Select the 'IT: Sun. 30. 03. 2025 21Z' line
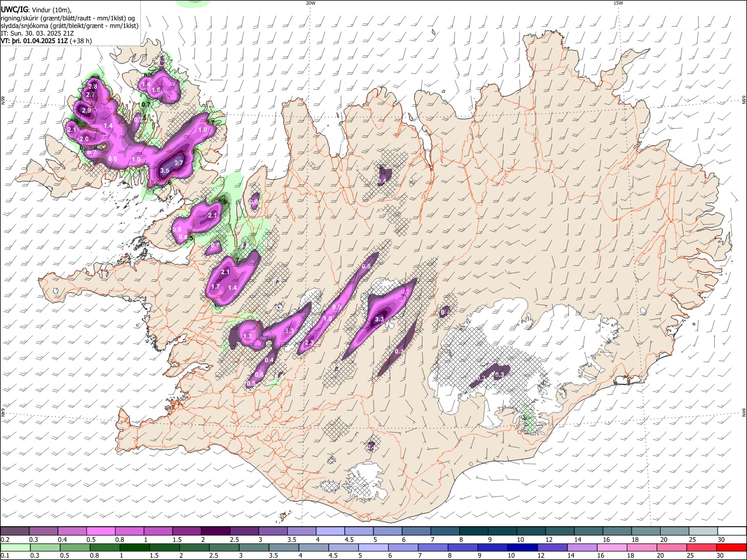The height and width of the screenshot is (560, 747). click(37, 34)
